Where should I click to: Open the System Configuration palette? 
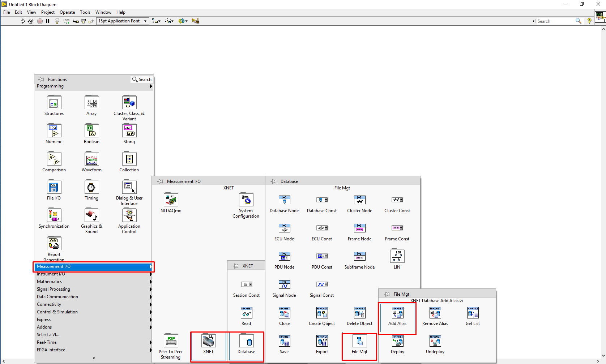(x=246, y=200)
